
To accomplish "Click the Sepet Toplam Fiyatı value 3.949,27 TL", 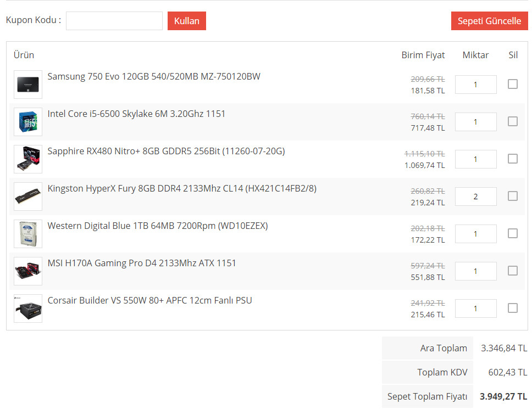I will pyautogui.click(x=503, y=396).
